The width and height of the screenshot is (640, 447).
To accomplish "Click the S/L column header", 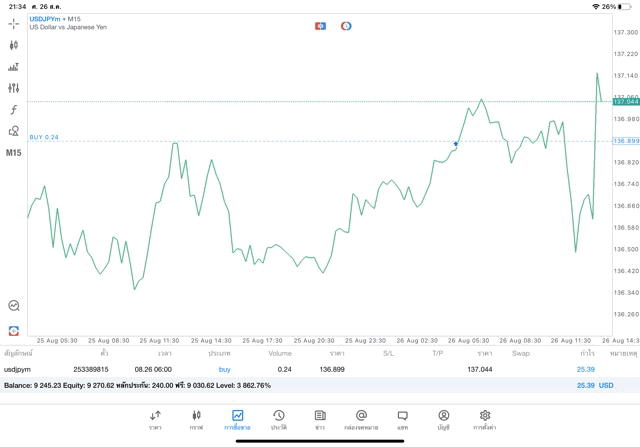I will [x=388, y=354].
